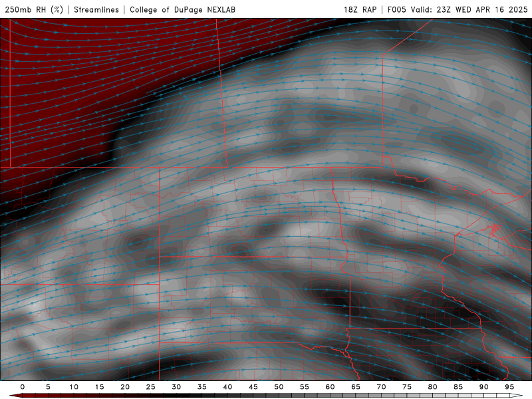Click the colorbar label "35"

[x=202, y=387]
